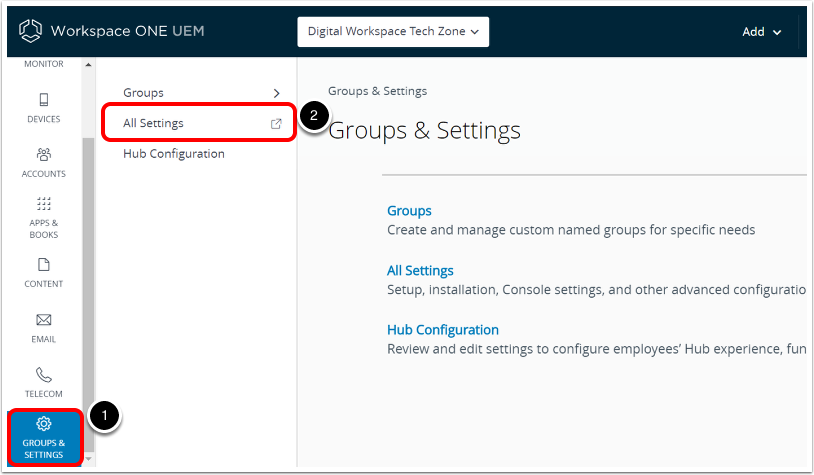This screenshot has height=475, width=814.
Task: Select All Settings in the submenu
Action: point(153,123)
